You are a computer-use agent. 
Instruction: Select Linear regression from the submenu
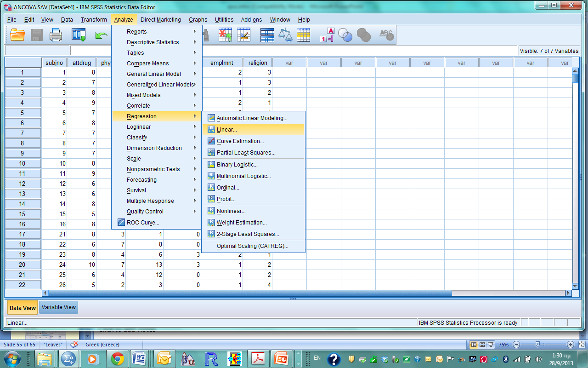(x=254, y=130)
